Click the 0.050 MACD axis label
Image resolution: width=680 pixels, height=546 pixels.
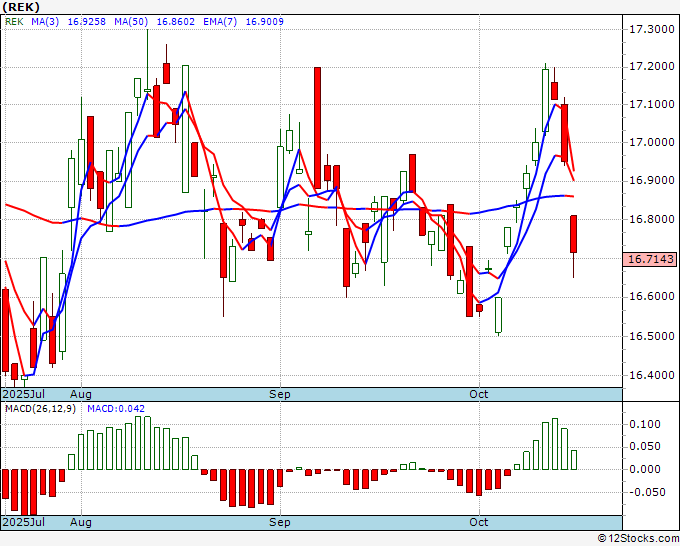645,446
